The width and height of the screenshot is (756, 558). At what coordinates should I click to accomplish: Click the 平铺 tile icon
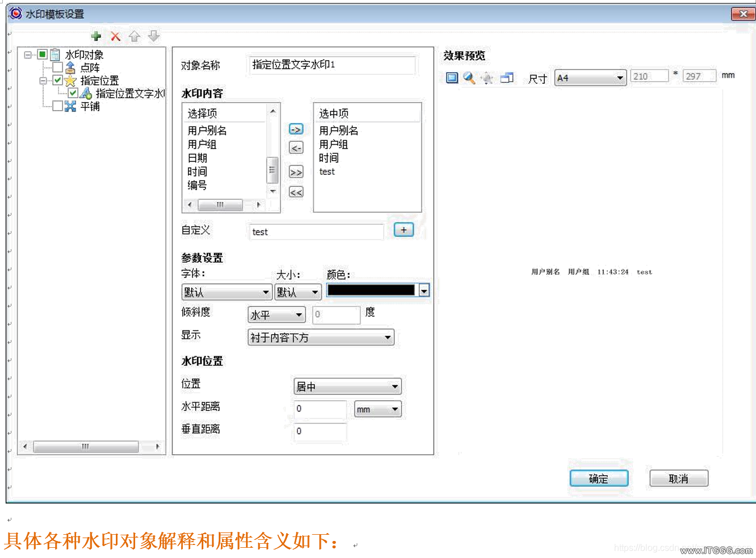[70, 106]
